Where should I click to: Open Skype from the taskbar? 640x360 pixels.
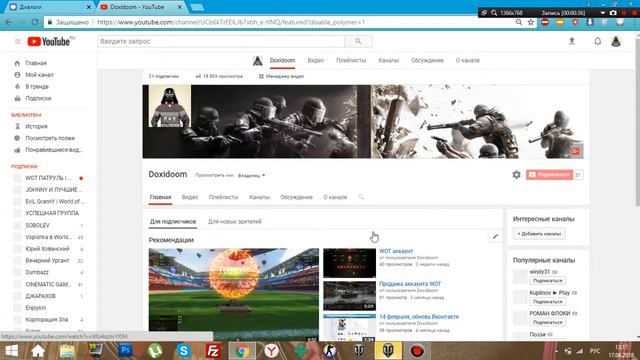pyautogui.click(x=184, y=350)
